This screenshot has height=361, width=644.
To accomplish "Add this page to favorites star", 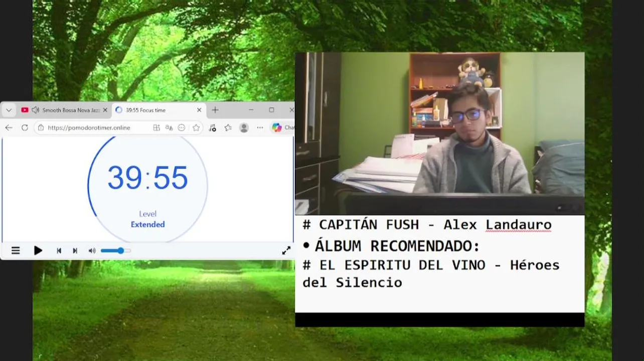I will tap(196, 128).
